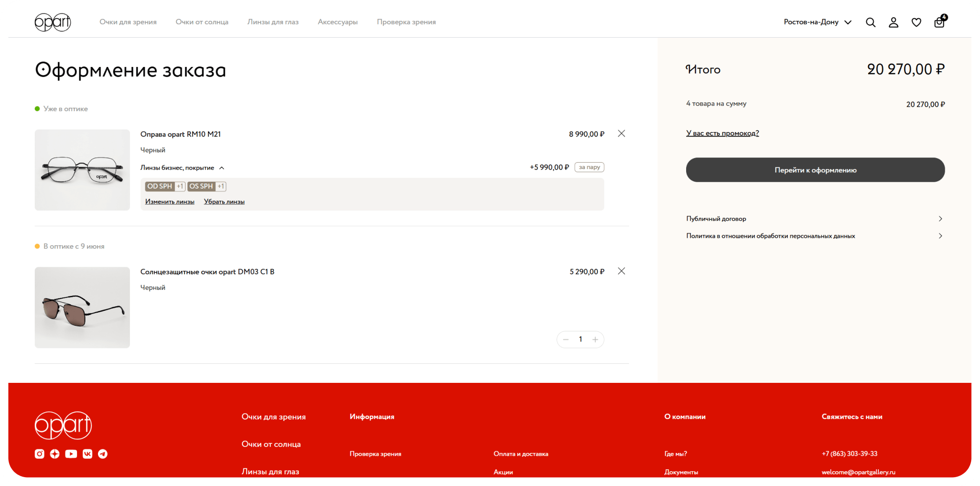Open Проверка зрения menu in header
The width and height of the screenshot is (980, 486).
[406, 22]
